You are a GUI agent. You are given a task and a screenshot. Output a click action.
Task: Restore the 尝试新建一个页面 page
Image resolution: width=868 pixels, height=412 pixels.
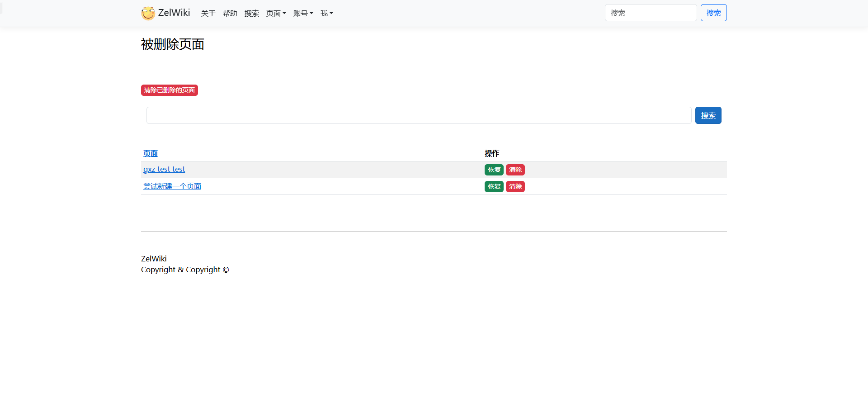pyautogui.click(x=494, y=187)
